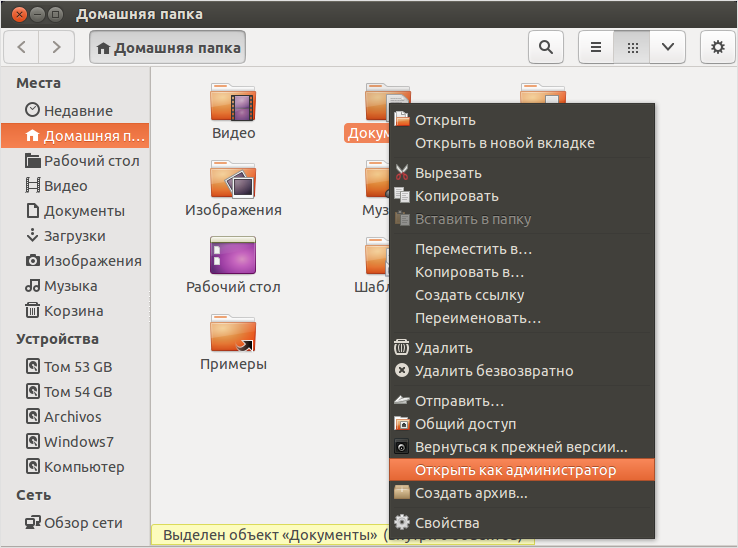Choose Копировать в… menu entry

[522, 272]
